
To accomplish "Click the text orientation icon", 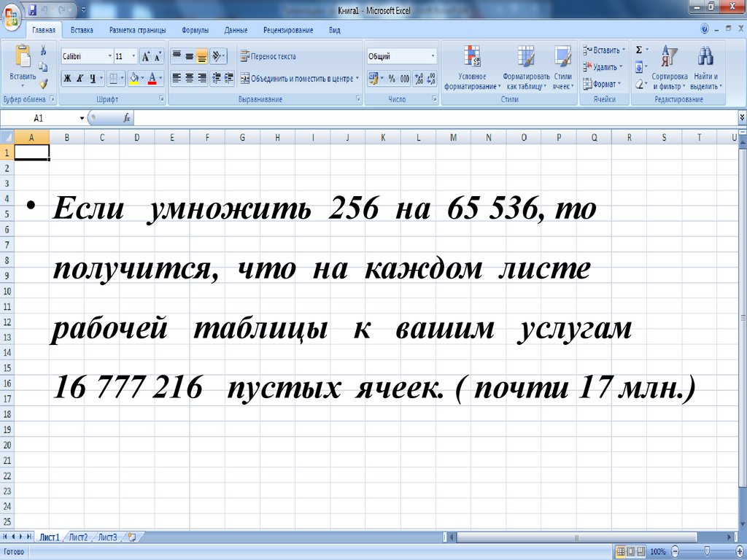I will tap(217, 55).
